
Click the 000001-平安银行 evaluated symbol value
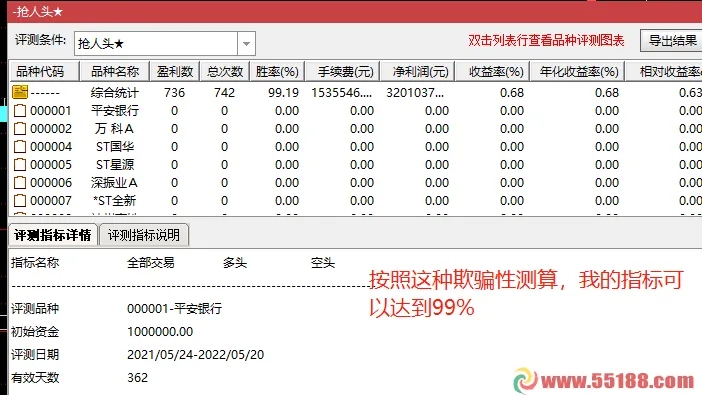pos(175,308)
